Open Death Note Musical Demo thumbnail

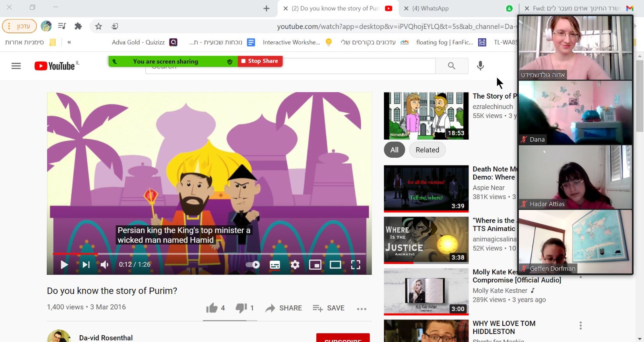[x=426, y=189]
